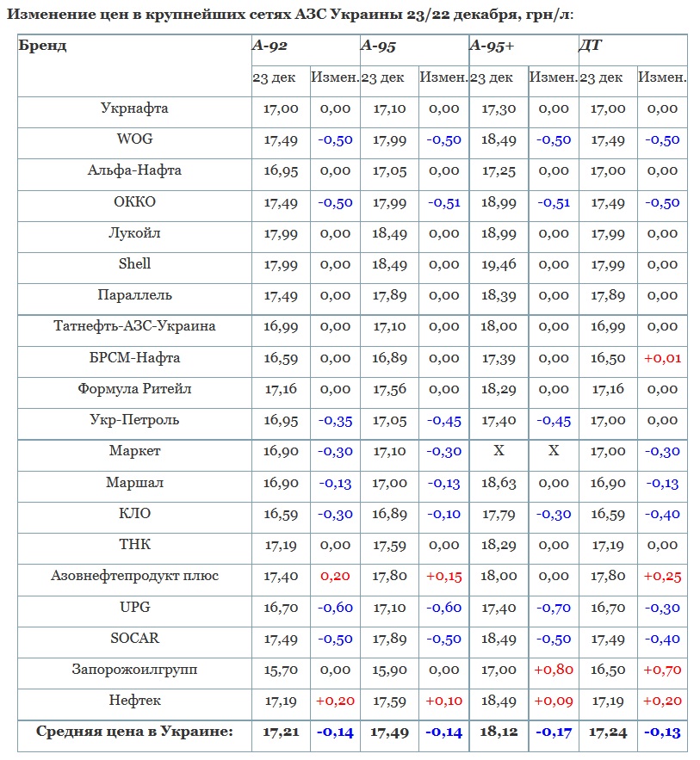Viewport: 700px width, 760px height.
Task: Select the ОККО brand cell
Action: pos(134,202)
